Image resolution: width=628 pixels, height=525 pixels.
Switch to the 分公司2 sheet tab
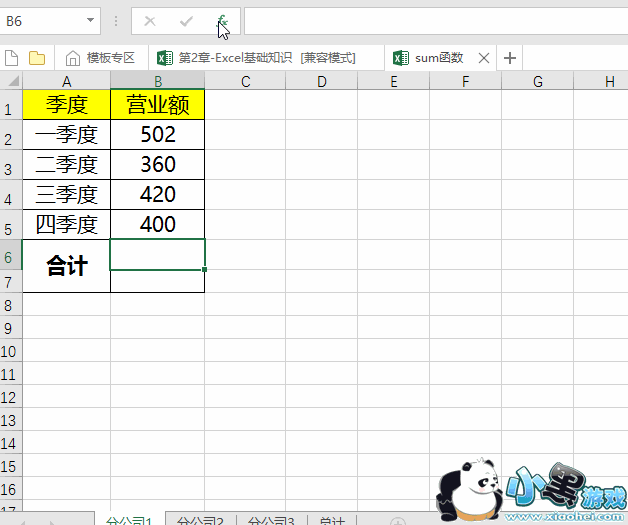[200, 520]
